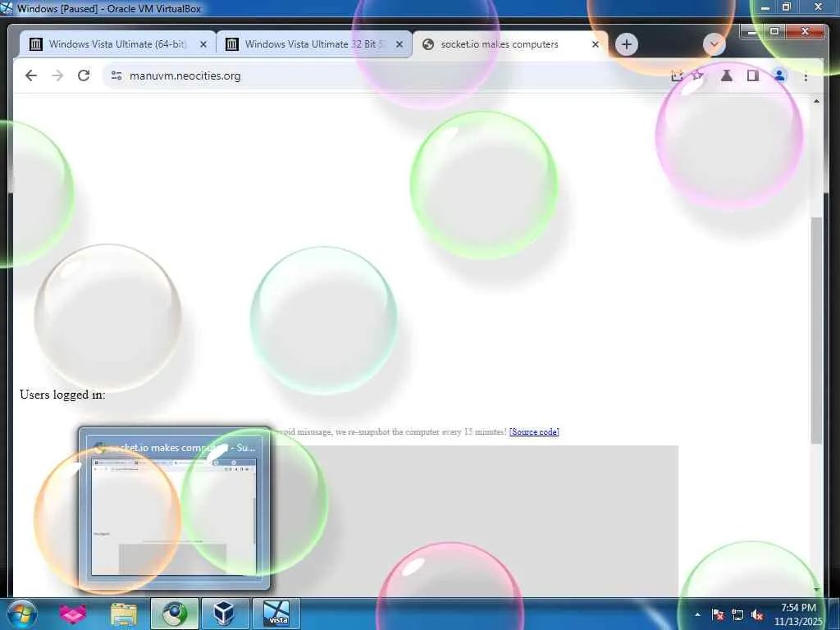Go back using the browser back arrow

[31, 75]
